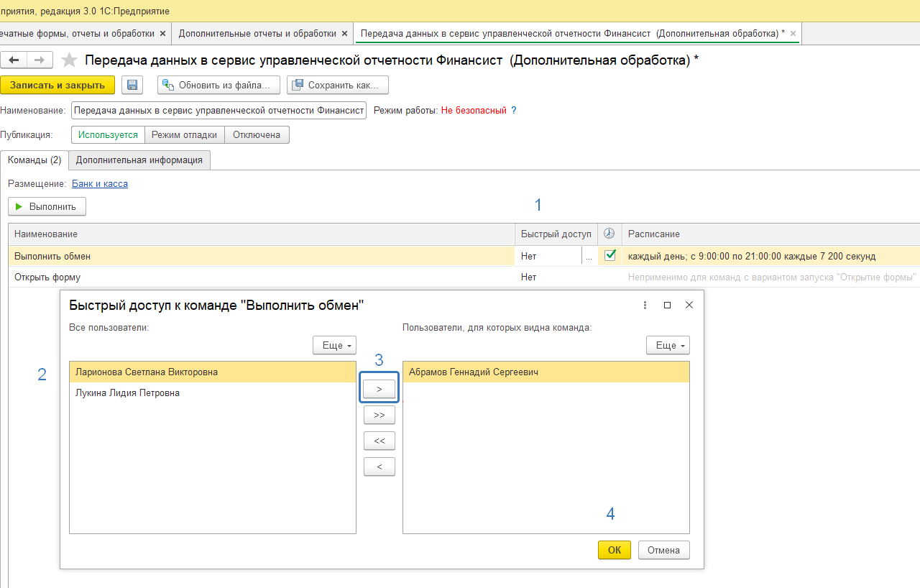Expand Еще dropdown above visible users list
The height and width of the screenshot is (588, 920).
coord(668,345)
